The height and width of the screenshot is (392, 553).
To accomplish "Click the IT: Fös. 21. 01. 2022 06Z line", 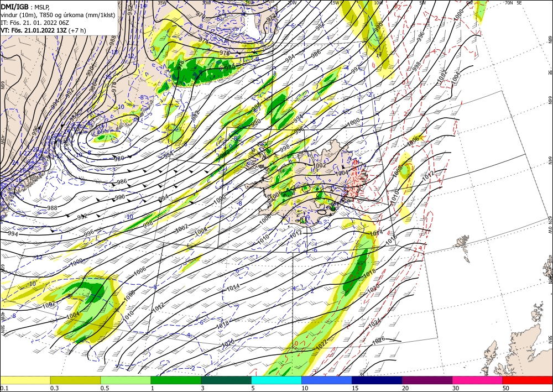I will [34, 22].
